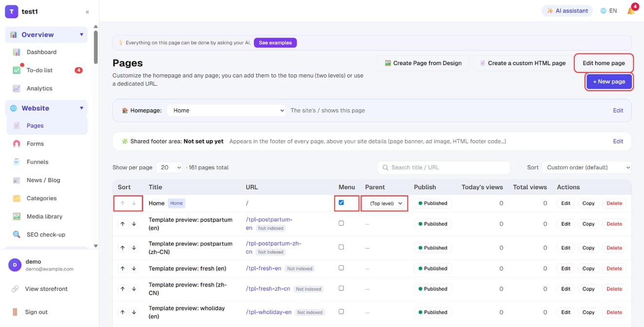Click the "161 pages total" text
Viewport: 644px width, 327px height.
pos(208,167)
